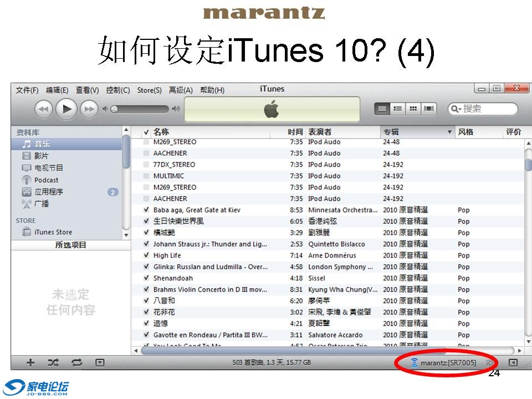This screenshot has width=532, height=399.
Task: Click the high-volume speaker icon
Action: [x=176, y=109]
